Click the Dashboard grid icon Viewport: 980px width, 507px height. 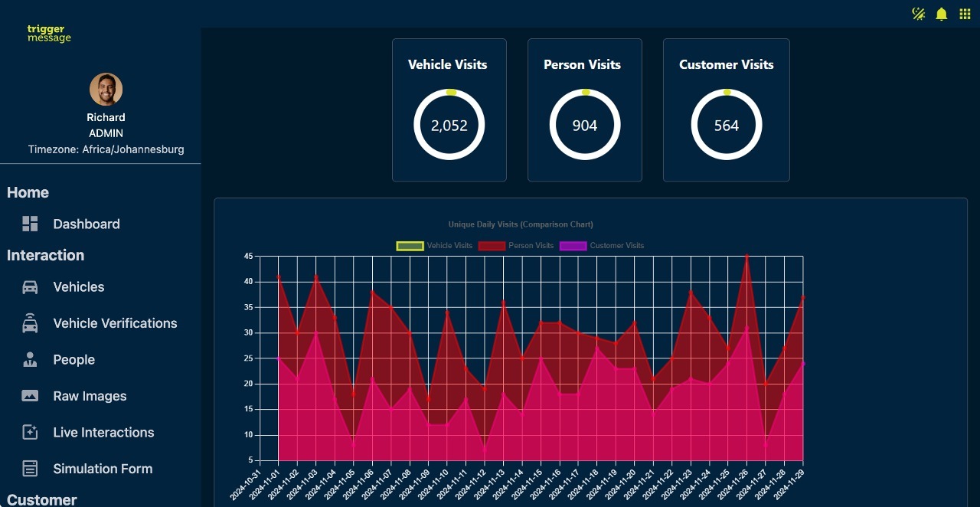click(30, 224)
